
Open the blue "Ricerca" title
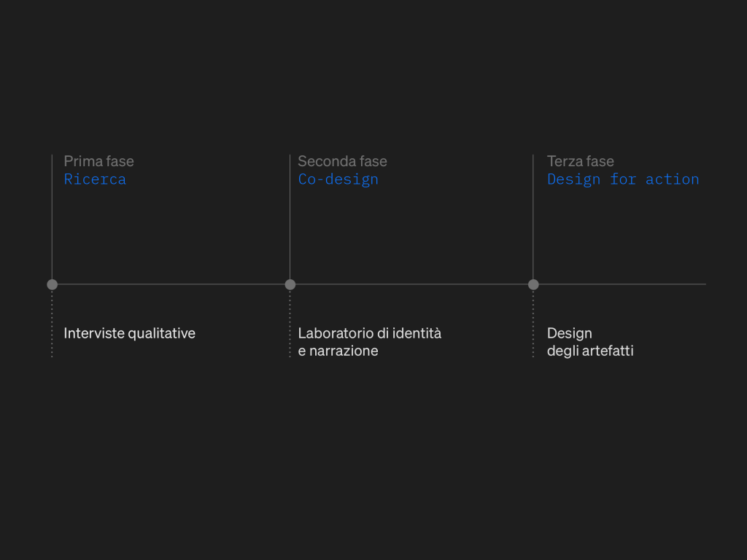[x=95, y=179]
